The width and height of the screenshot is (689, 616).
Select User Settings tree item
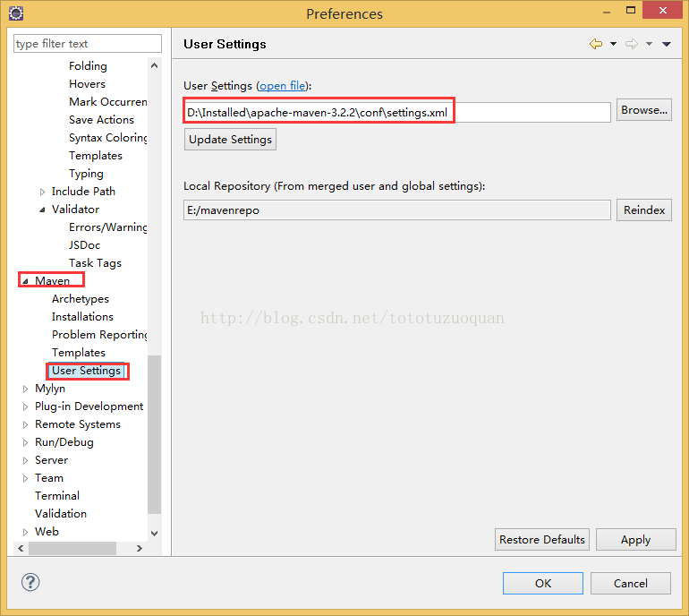click(86, 371)
